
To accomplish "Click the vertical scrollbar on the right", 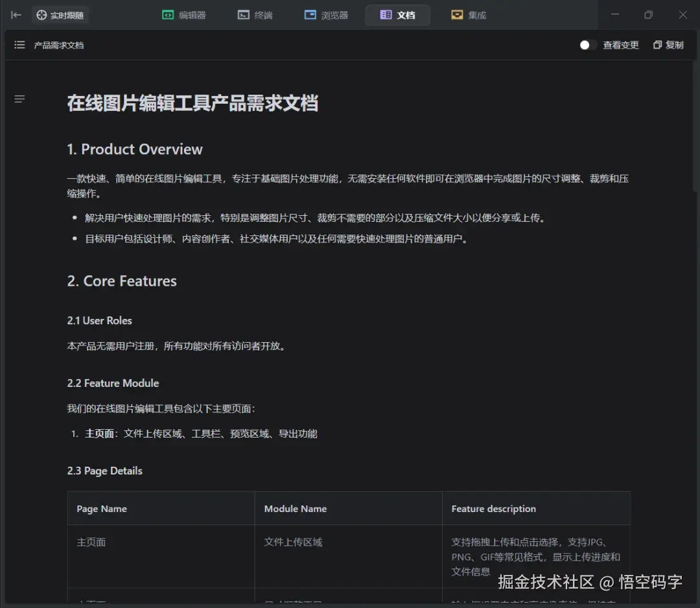I will click(x=695, y=117).
